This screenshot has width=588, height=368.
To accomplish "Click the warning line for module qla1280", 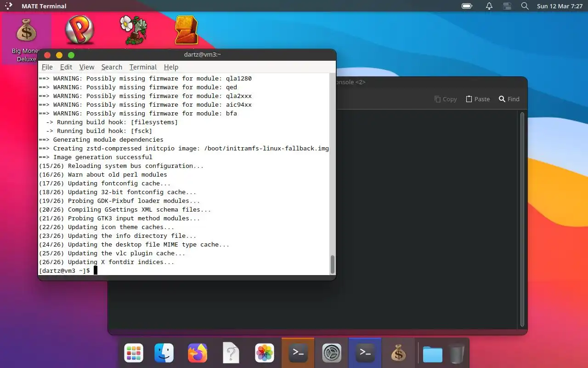I will 145,79.
